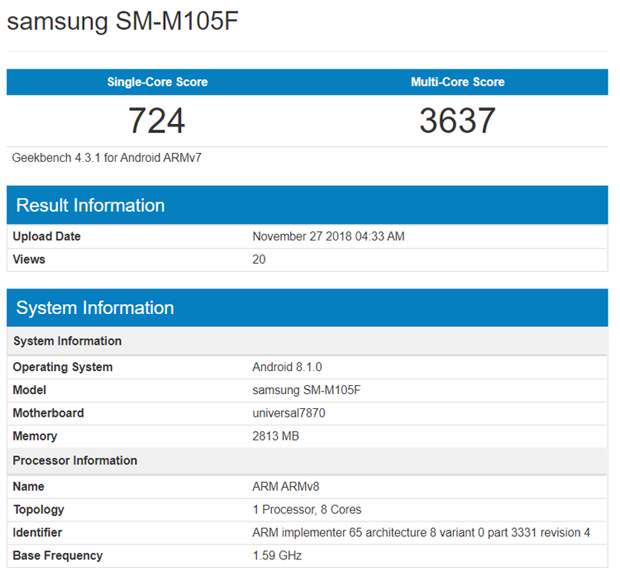Select the Upload Date value November 27 2018
This screenshot has height=576, width=620.
pyautogui.click(x=328, y=236)
